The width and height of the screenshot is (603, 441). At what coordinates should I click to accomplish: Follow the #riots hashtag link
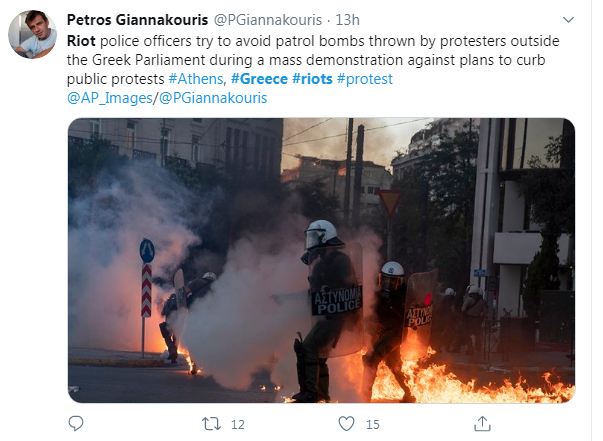point(312,79)
